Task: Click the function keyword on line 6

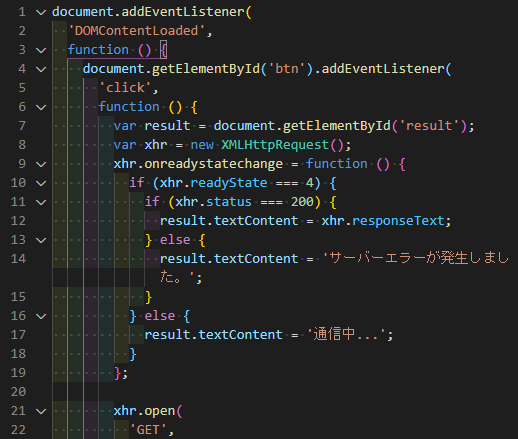Action: click(129, 107)
